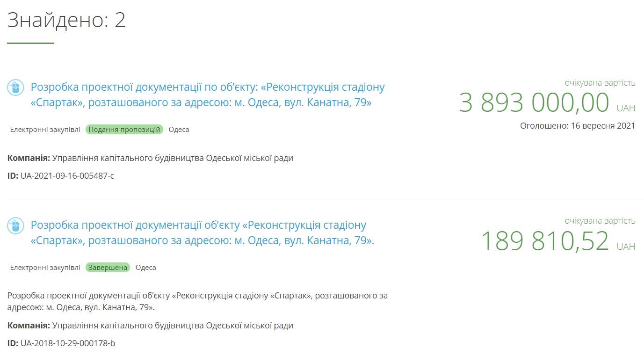Click the 189 810,52 expected value amount
Screen dimensions: 644x356
[545, 241]
